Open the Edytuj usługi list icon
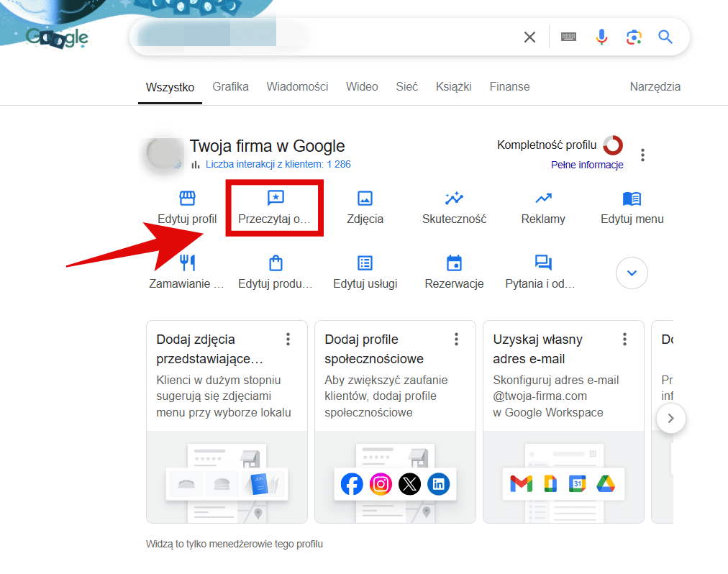This screenshot has height=574, width=728. pos(365,263)
